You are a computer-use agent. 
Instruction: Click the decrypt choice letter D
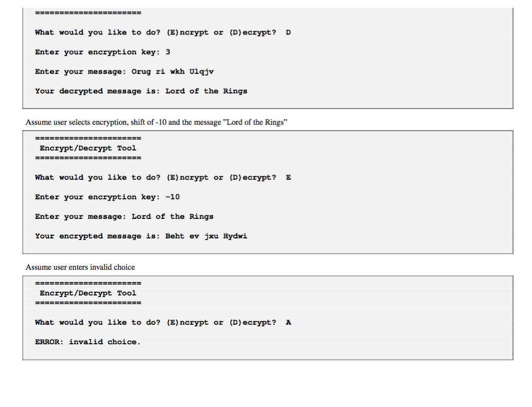click(288, 32)
